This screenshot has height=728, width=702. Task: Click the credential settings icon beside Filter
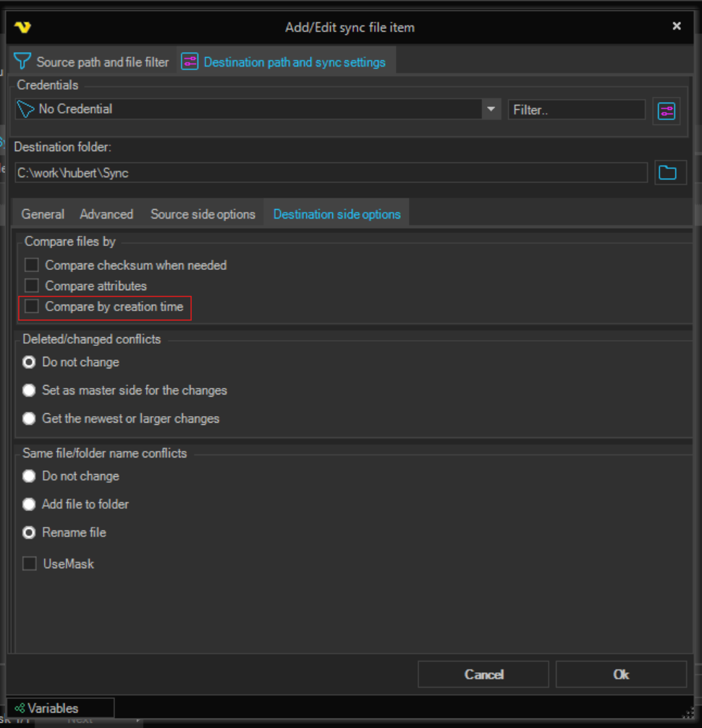[666, 111]
